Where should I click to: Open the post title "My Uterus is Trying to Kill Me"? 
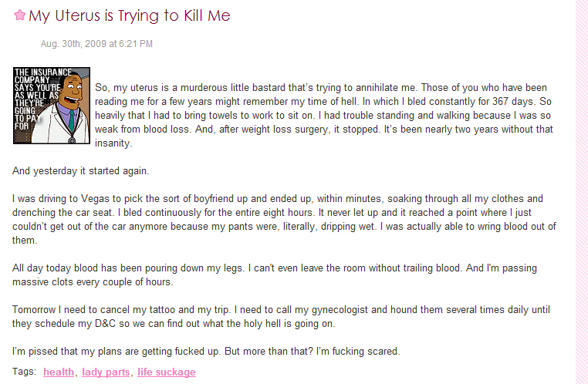pyautogui.click(x=129, y=15)
